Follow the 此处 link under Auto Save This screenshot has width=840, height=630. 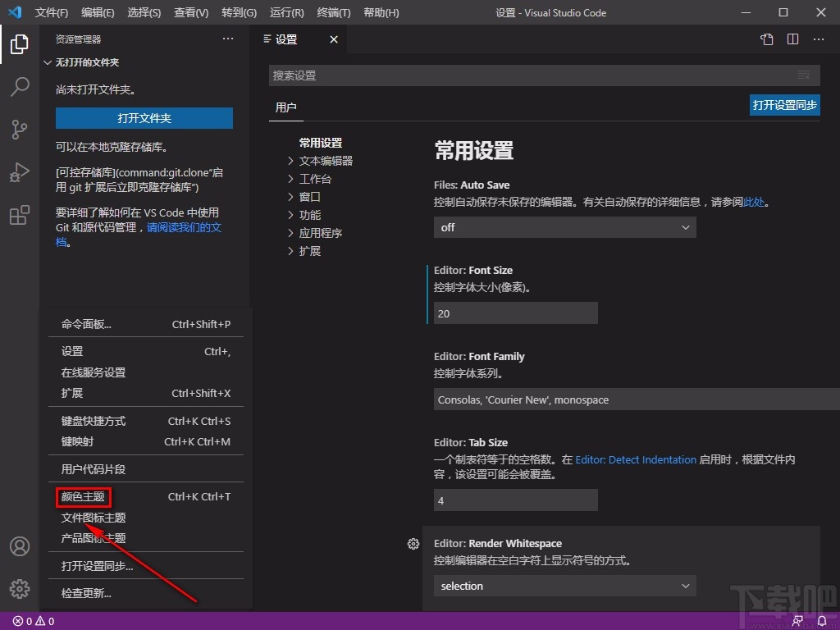pos(754,202)
